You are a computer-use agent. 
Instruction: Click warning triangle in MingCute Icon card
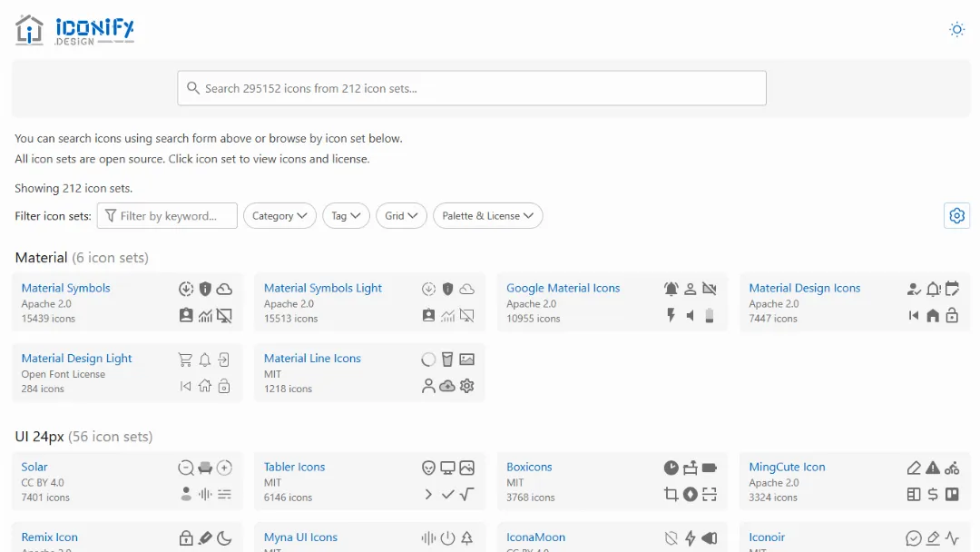pos(933,468)
